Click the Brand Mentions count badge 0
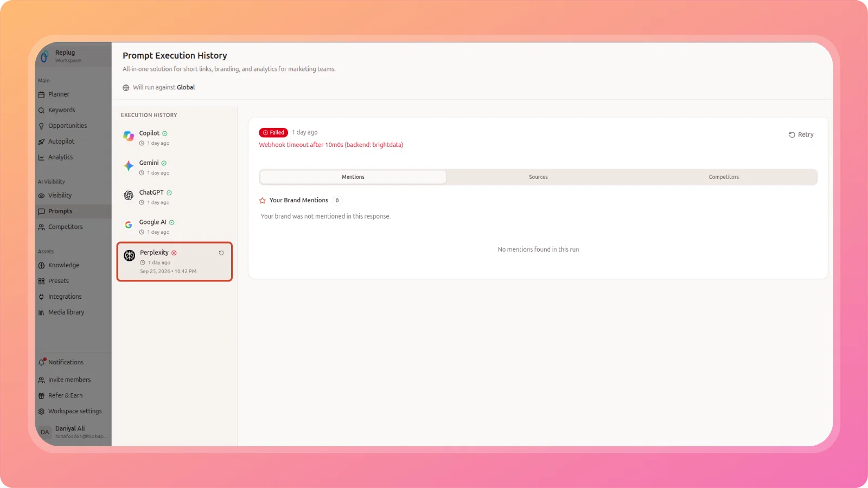Image resolution: width=868 pixels, height=488 pixels. click(x=337, y=201)
